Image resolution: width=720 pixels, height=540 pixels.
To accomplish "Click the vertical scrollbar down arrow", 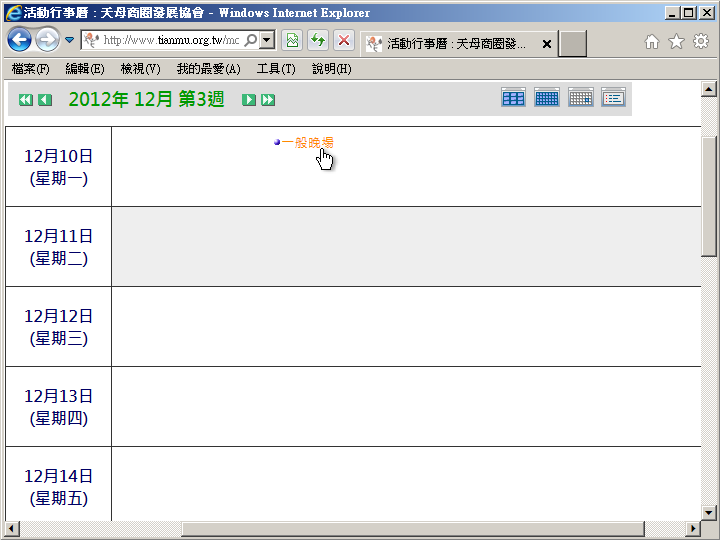I will (x=709, y=512).
